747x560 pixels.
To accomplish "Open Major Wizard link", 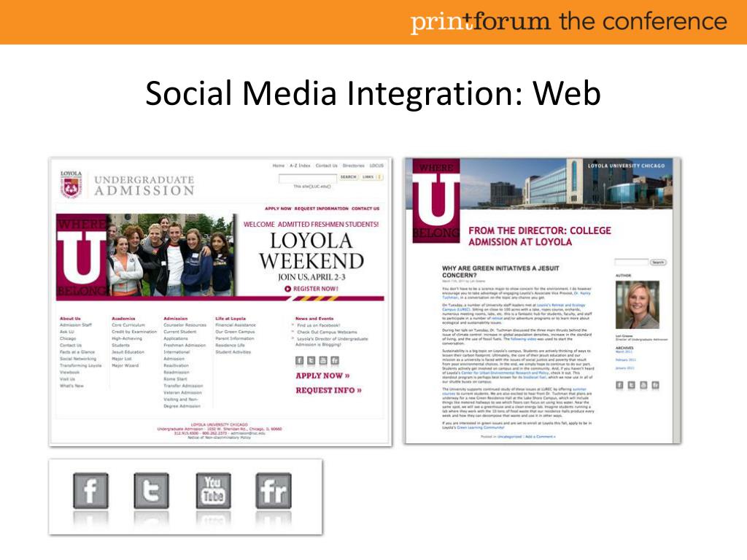I will [x=125, y=365].
